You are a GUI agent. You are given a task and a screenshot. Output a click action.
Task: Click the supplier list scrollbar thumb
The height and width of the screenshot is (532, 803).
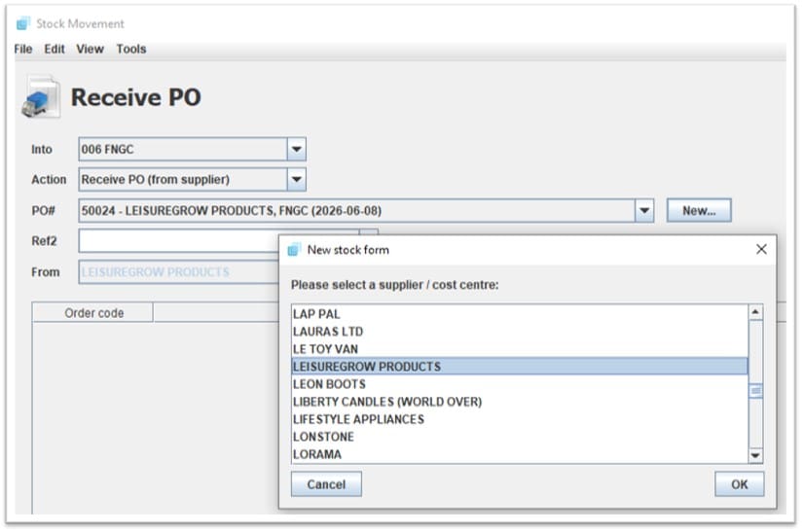755,391
